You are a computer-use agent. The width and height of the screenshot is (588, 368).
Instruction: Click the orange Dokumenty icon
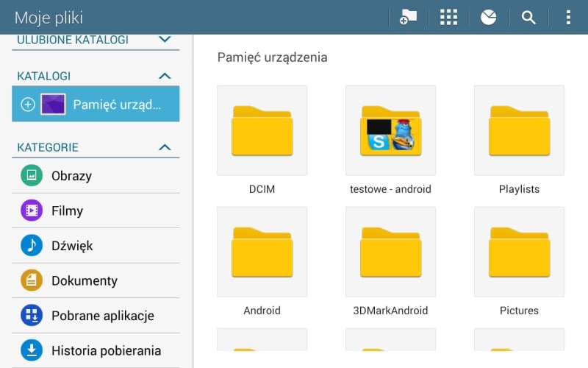pyautogui.click(x=32, y=280)
